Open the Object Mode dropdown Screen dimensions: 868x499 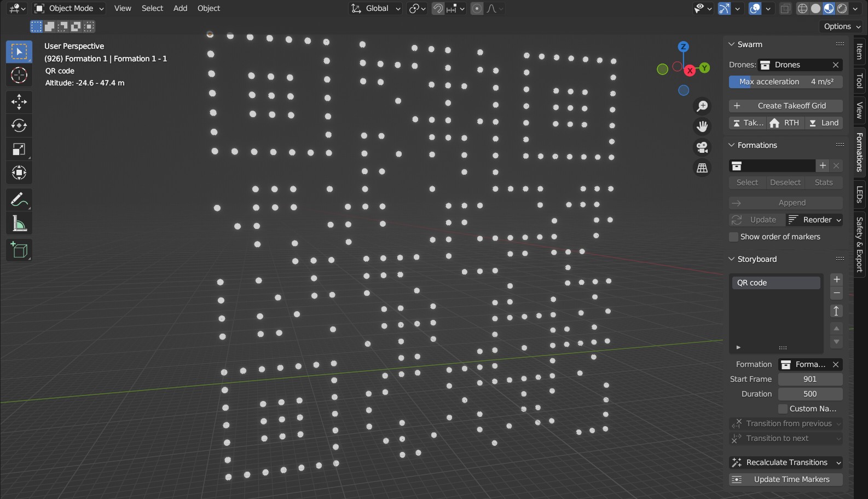(69, 8)
